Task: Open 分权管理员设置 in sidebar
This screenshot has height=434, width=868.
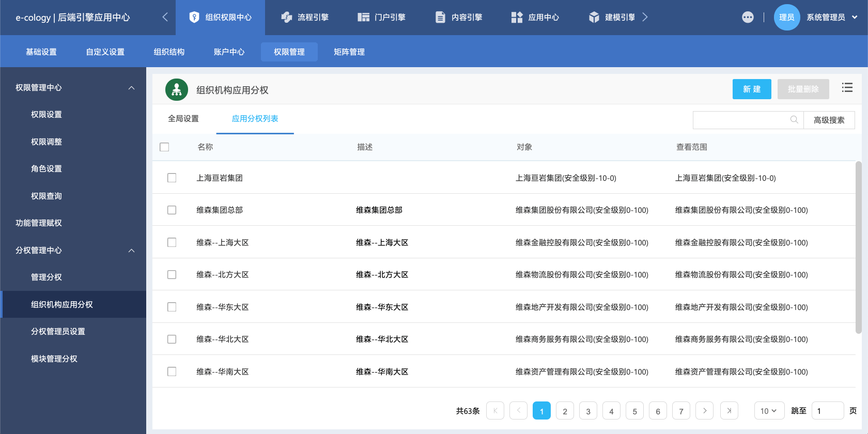Action: click(58, 332)
